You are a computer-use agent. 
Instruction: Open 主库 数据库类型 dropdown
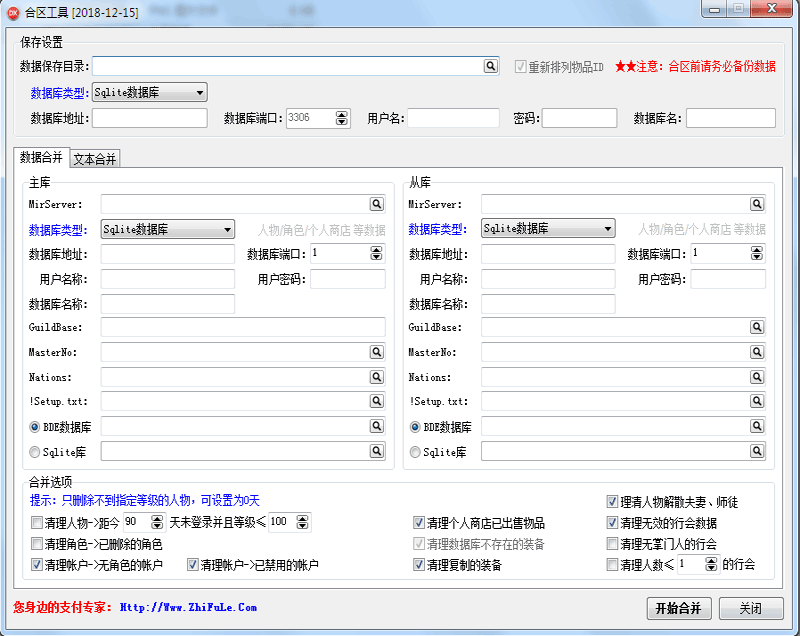[x=168, y=229]
